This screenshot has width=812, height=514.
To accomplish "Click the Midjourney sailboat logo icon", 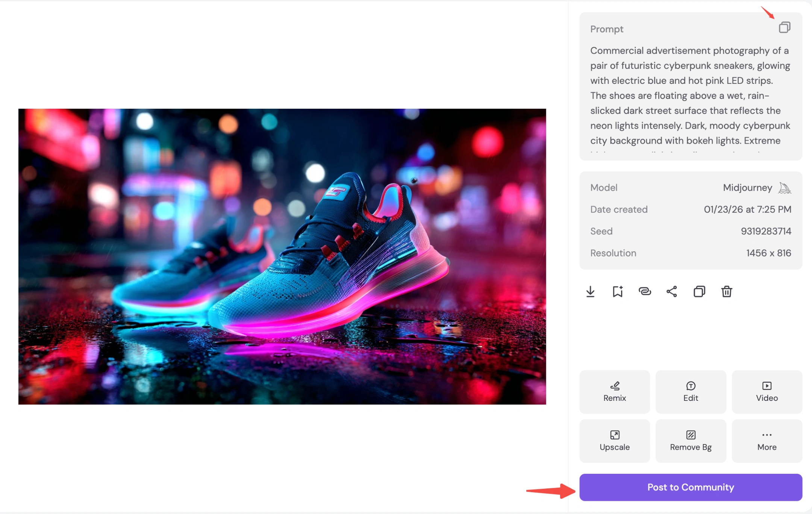I will (785, 188).
